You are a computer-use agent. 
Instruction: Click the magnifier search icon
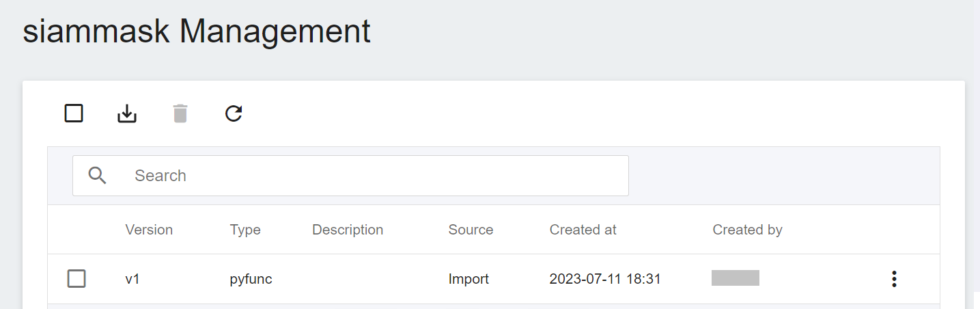point(98,176)
